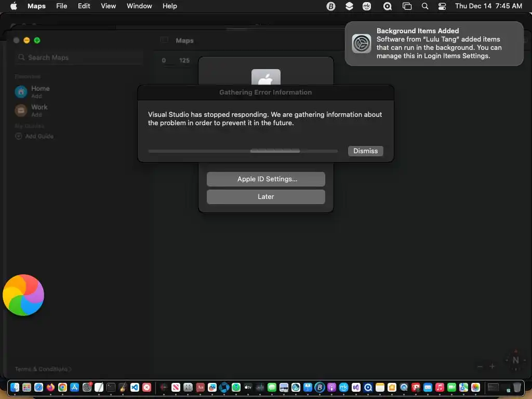This screenshot has width=532, height=399.
Task: Open Font Book from the Dock
Action: (x=188, y=387)
